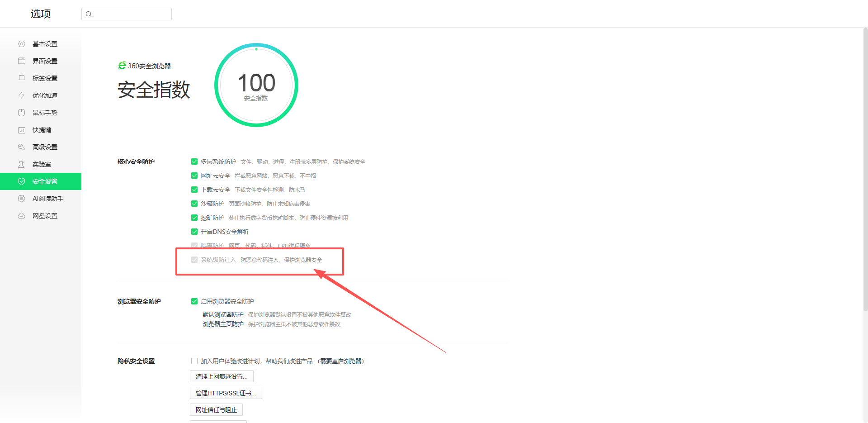
Task: Click the 浏览器安全防护 section heading
Action: coord(139,301)
